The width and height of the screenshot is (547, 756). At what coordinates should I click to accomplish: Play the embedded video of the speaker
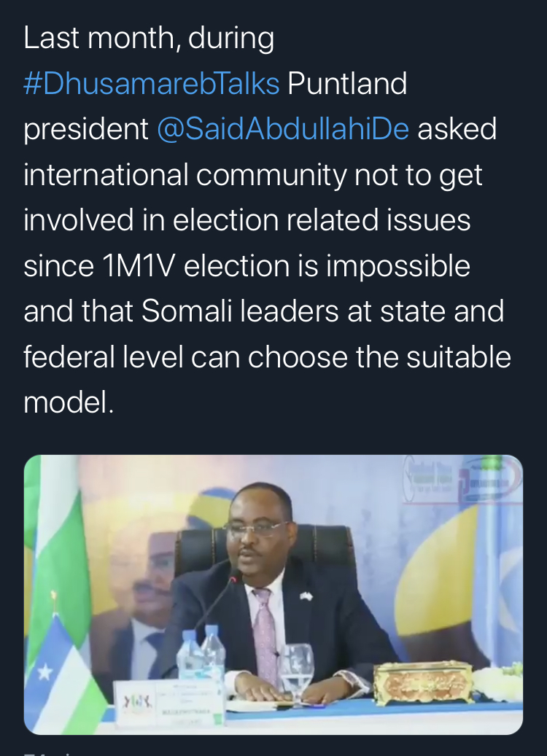coord(273,594)
